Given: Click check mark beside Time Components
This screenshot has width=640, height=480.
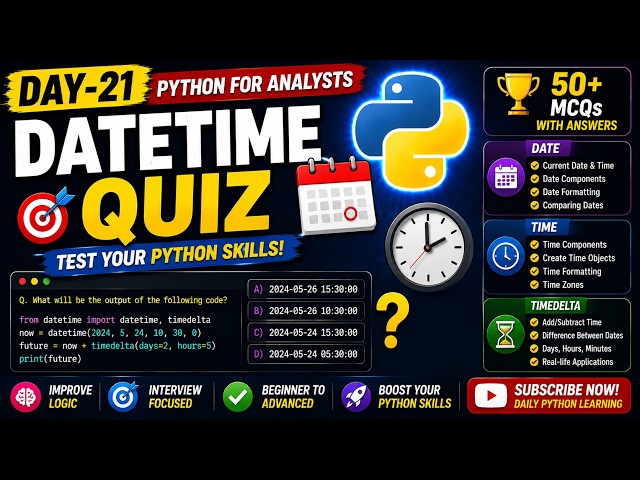Looking at the screenshot, I should (535, 245).
